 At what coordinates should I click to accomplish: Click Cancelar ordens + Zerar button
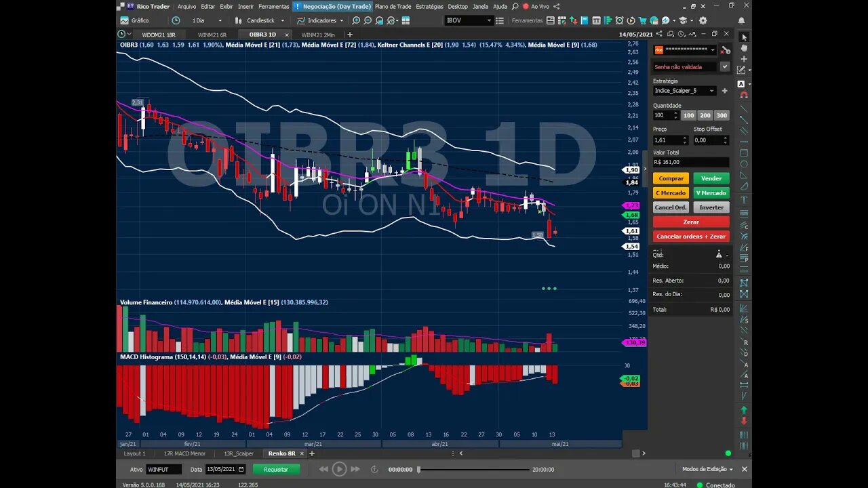(x=691, y=237)
